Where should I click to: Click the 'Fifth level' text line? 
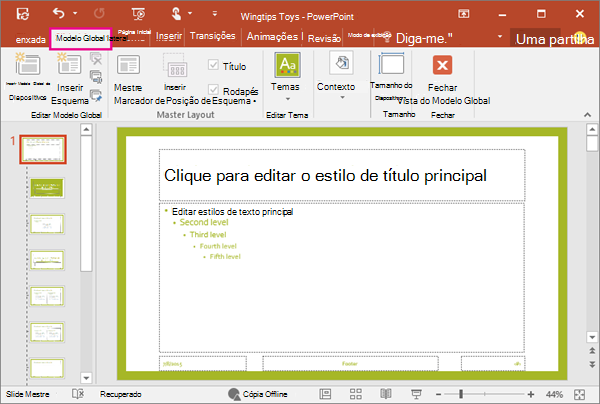point(225,257)
